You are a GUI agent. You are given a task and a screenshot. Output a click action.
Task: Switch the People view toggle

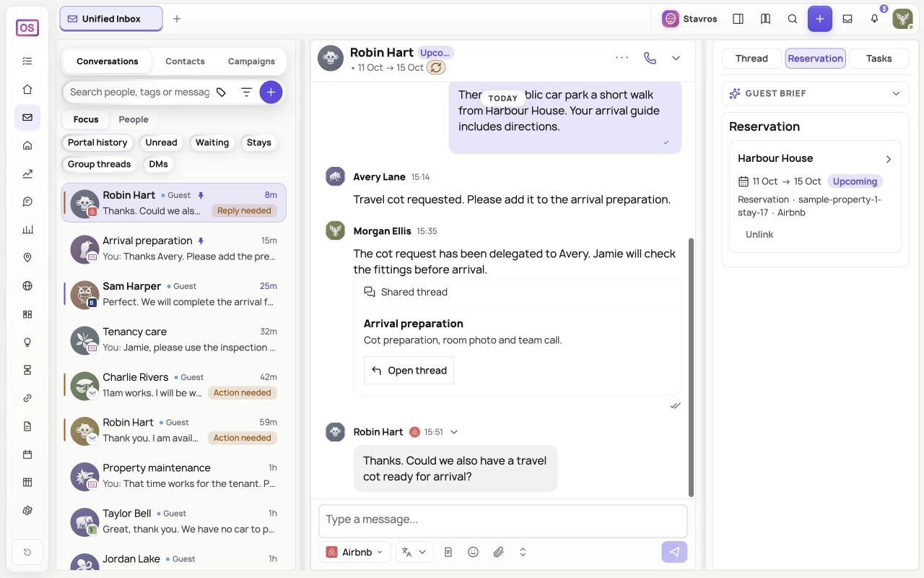[x=134, y=119]
